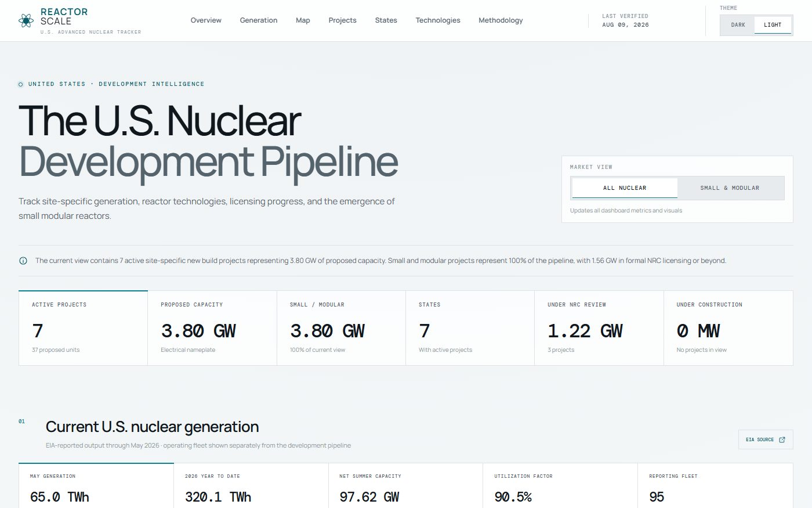Viewport: 812px width, 508px height.
Task: Click the '37 proposed units' caption
Action: [x=56, y=350]
